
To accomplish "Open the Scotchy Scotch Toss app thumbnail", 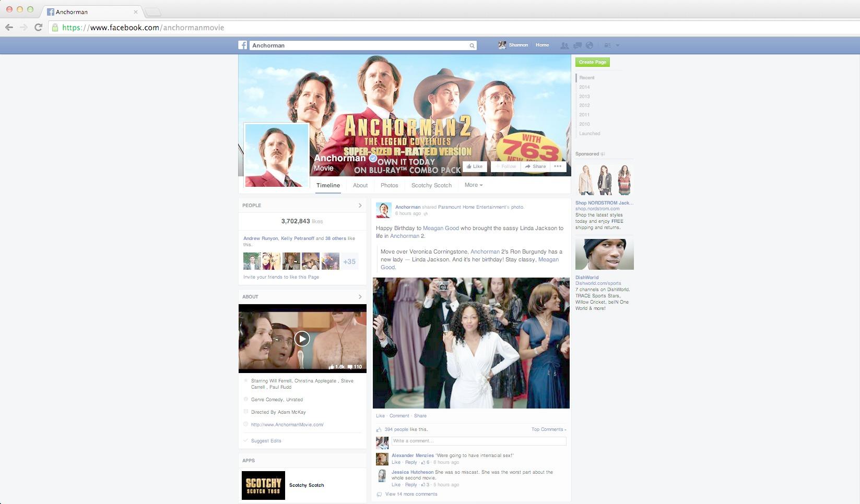I will pyautogui.click(x=263, y=485).
